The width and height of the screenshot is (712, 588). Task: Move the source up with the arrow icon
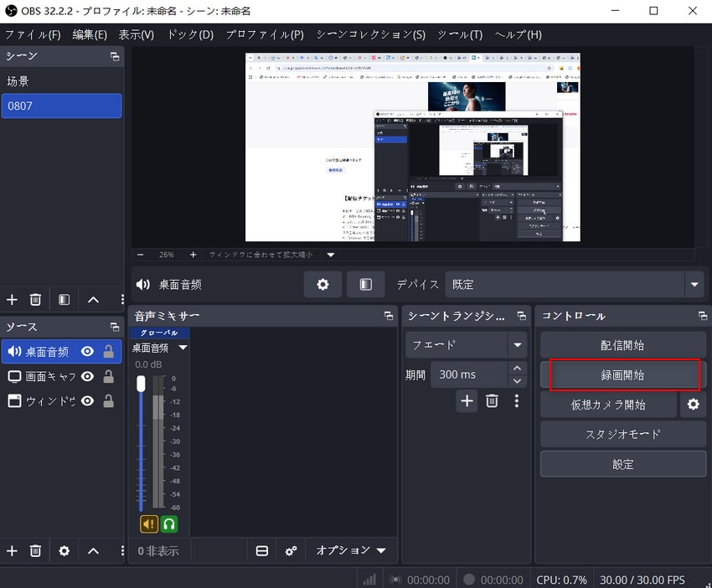pos(93,551)
